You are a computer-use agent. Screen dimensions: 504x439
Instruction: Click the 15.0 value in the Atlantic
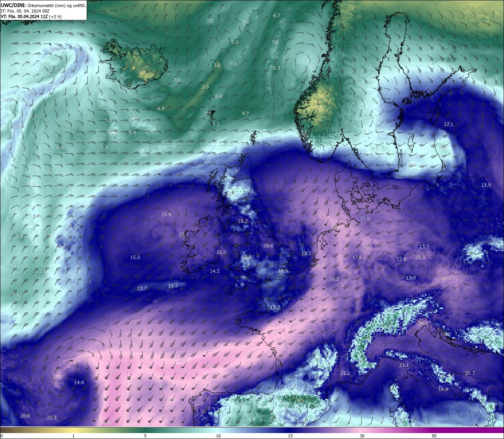click(x=135, y=257)
